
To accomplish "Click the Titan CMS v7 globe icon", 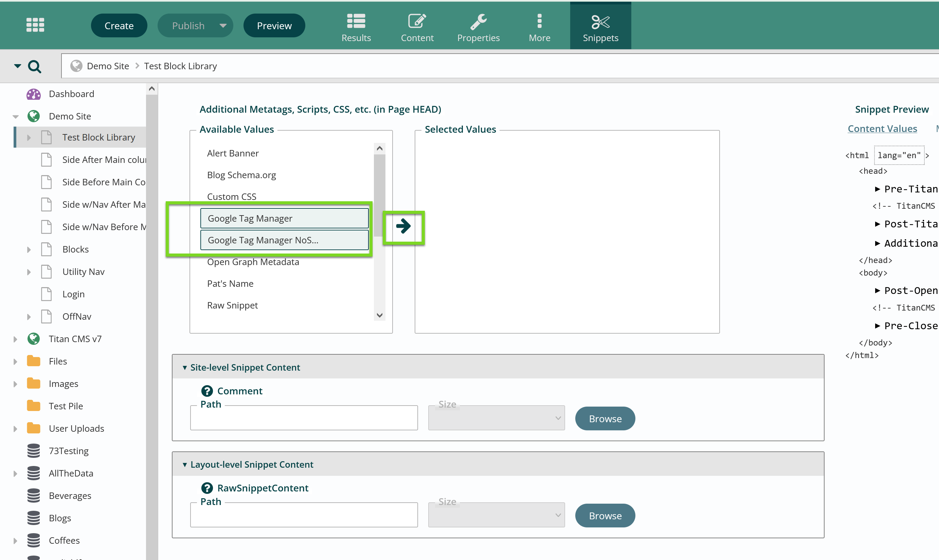I will pos(34,339).
